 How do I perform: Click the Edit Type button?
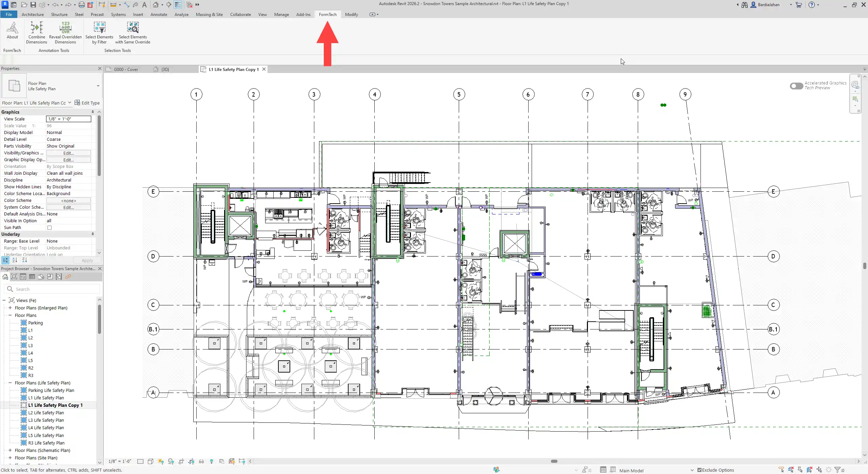point(87,103)
